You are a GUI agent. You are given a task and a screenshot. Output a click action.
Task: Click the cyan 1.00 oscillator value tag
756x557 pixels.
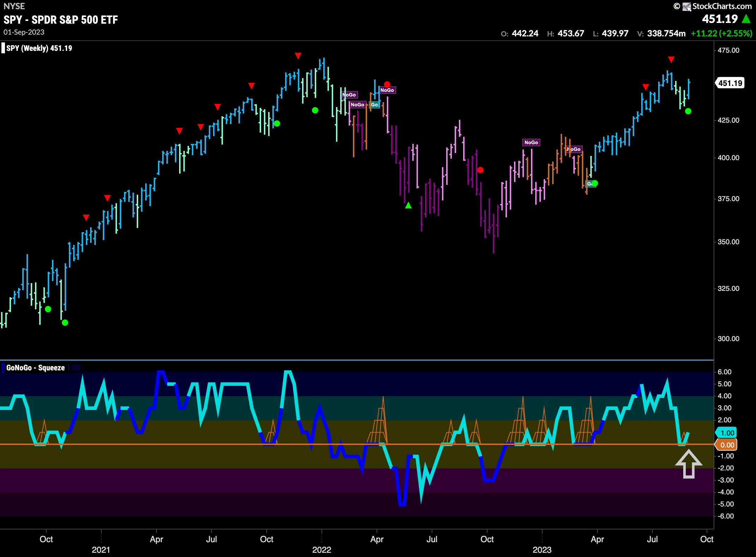(x=726, y=433)
